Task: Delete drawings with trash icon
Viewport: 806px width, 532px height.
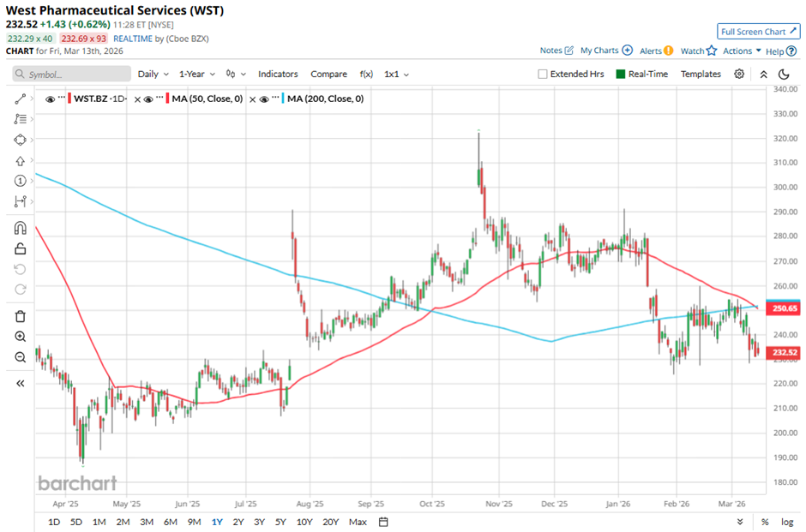Action: tap(20, 316)
